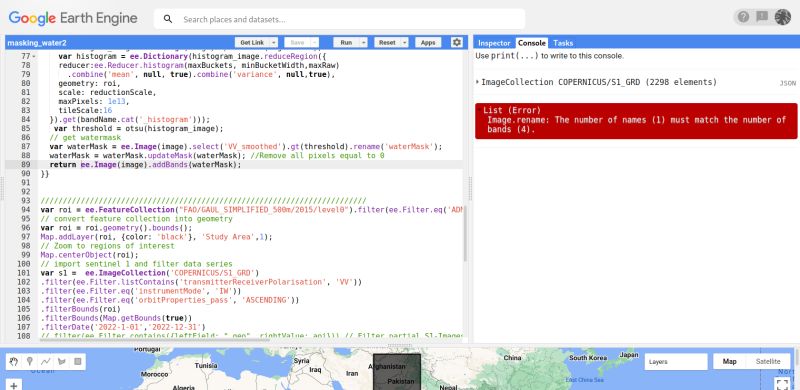This screenshot has width=800, height=390.
Task: Switch map to Map view
Action: coord(730,361)
